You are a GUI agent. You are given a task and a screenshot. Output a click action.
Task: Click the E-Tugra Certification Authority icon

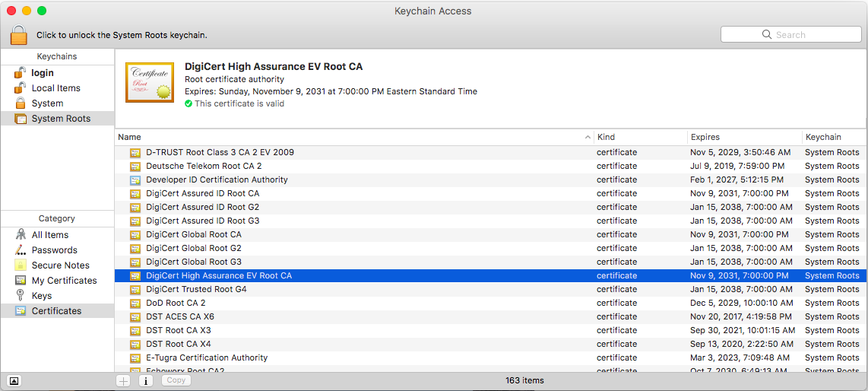click(135, 358)
